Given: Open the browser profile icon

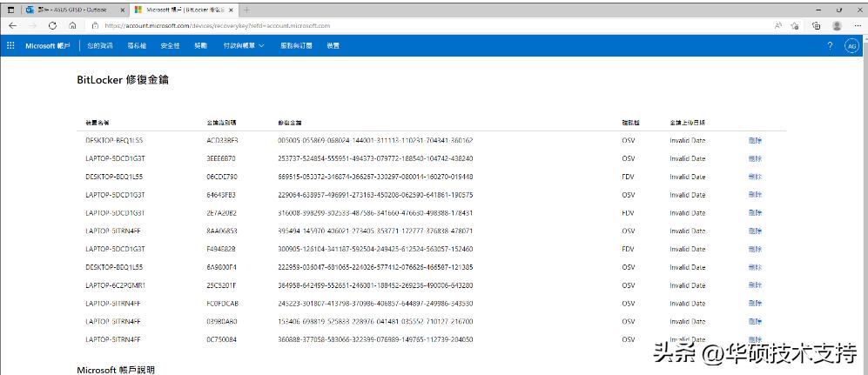Looking at the screenshot, I should click(x=837, y=25).
